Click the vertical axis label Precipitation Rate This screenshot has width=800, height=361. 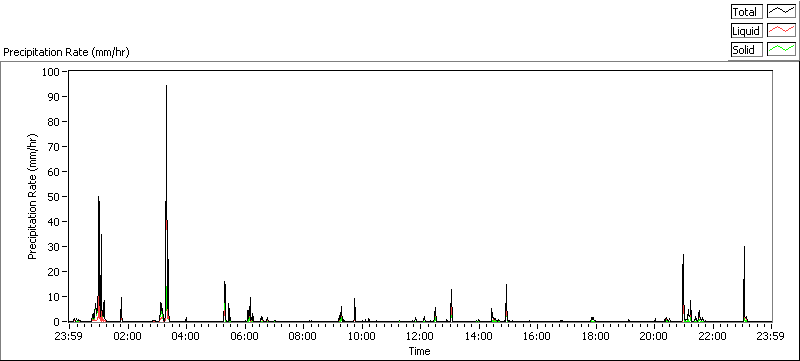pyautogui.click(x=33, y=196)
